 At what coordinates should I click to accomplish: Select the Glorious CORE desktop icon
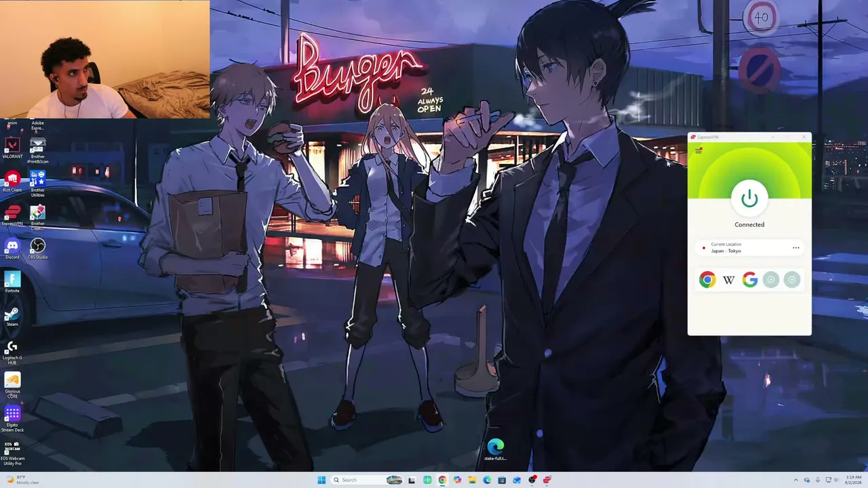point(12,385)
